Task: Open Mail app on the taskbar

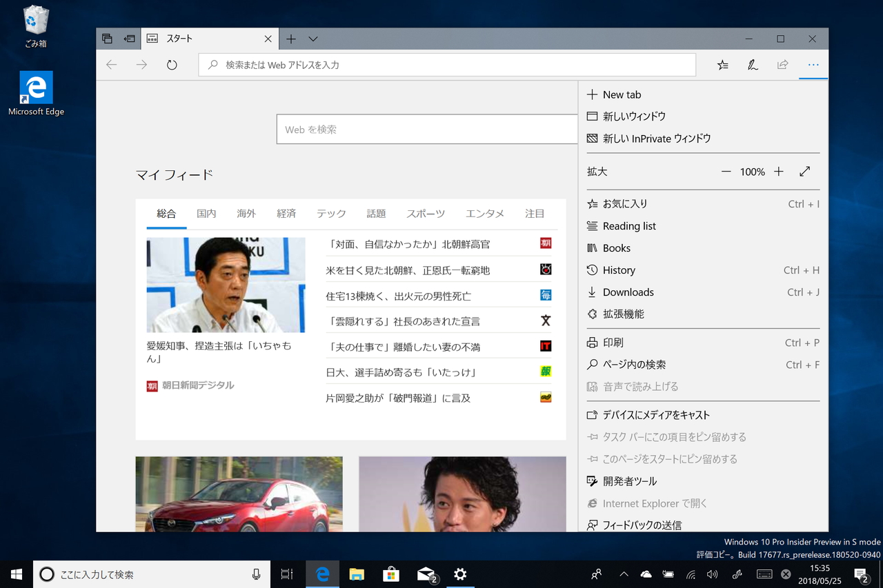Action: (x=426, y=574)
